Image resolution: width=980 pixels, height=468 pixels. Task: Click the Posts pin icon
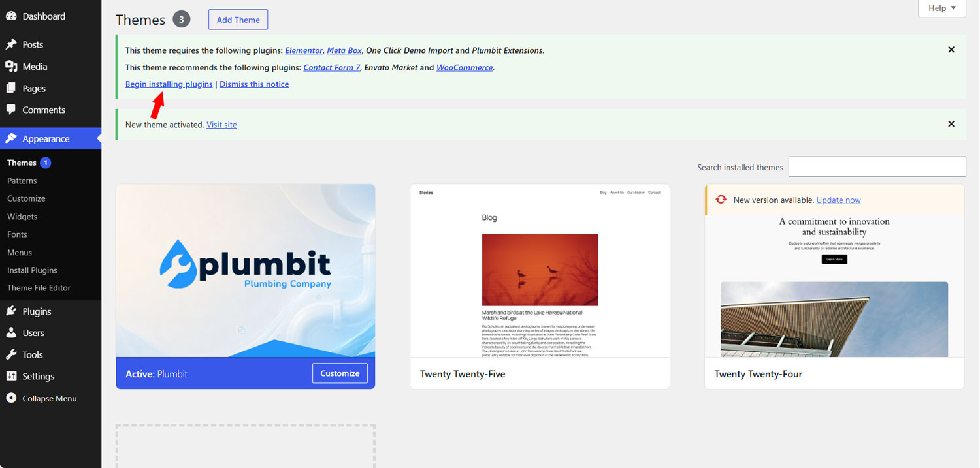(x=11, y=44)
